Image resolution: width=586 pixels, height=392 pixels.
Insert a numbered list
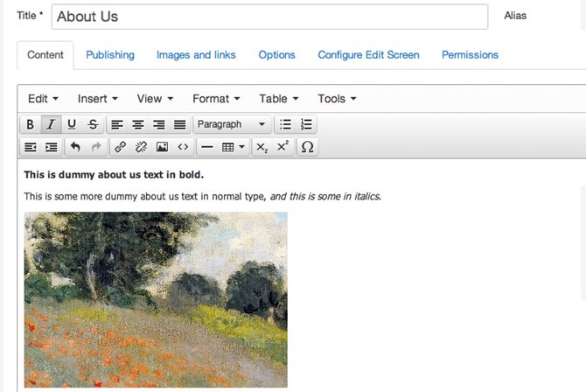pos(306,124)
